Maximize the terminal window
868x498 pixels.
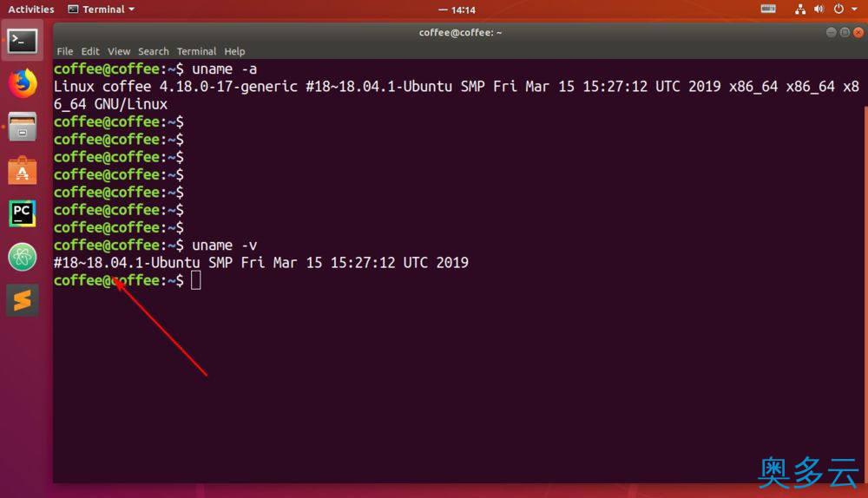(x=845, y=33)
